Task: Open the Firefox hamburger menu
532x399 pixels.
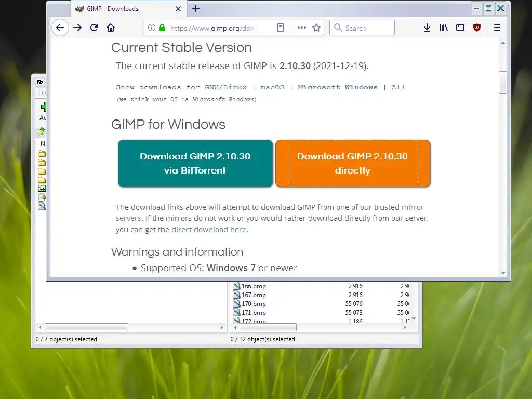Action: [497, 28]
